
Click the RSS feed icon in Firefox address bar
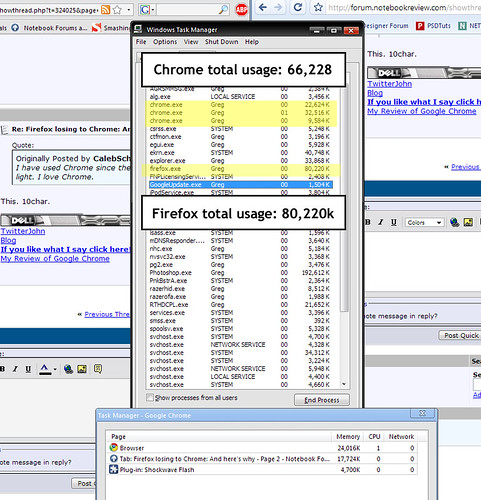click(105, 10)
